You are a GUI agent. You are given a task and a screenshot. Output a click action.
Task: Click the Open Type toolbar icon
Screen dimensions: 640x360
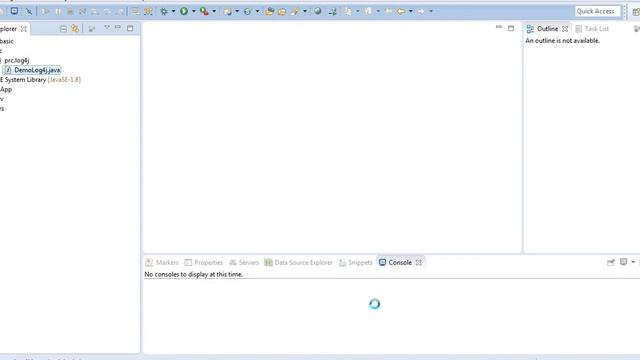point(269,11)
